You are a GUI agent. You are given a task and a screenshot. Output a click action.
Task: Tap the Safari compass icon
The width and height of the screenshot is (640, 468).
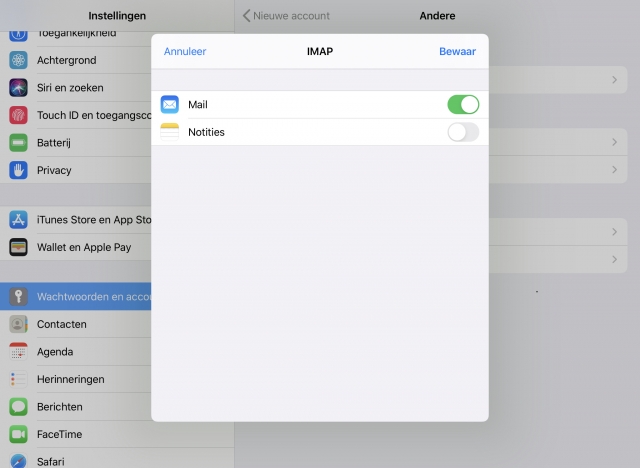[x=18, y=461]
